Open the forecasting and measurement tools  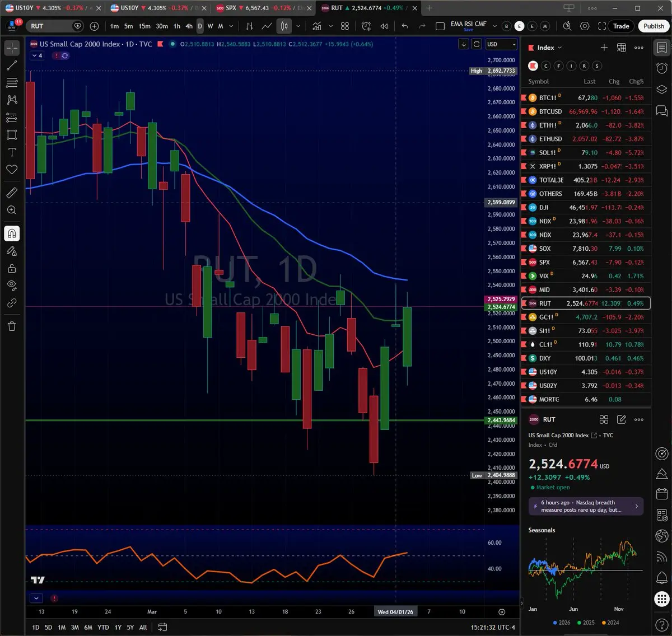point(12,118)
